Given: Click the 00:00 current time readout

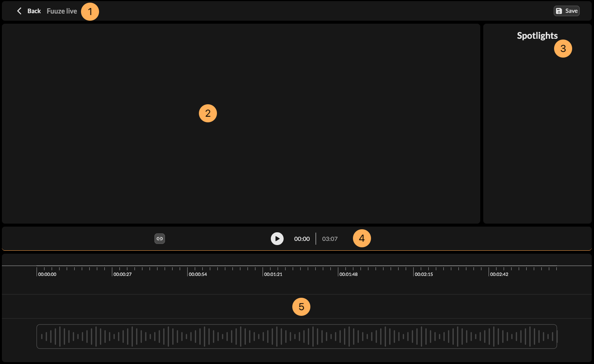Looking at the screenshot, I should pos(302,239).
